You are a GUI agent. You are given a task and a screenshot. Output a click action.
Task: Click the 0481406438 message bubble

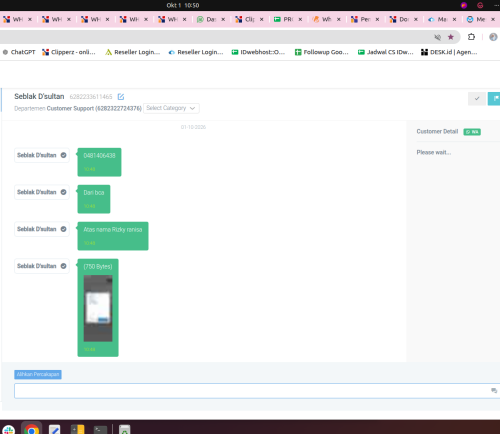(x=99, y=162)
